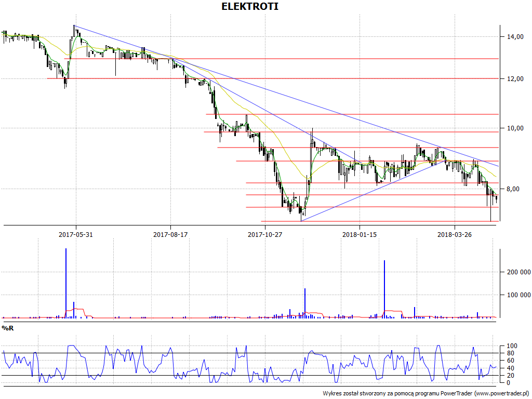The image size is (532, 399).
Task: Click the 2018-03-26 date label
Action: click(x=455, y=234)
